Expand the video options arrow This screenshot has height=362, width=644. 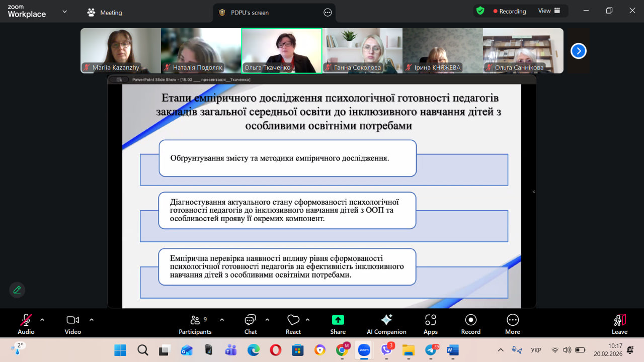point(92,319)
